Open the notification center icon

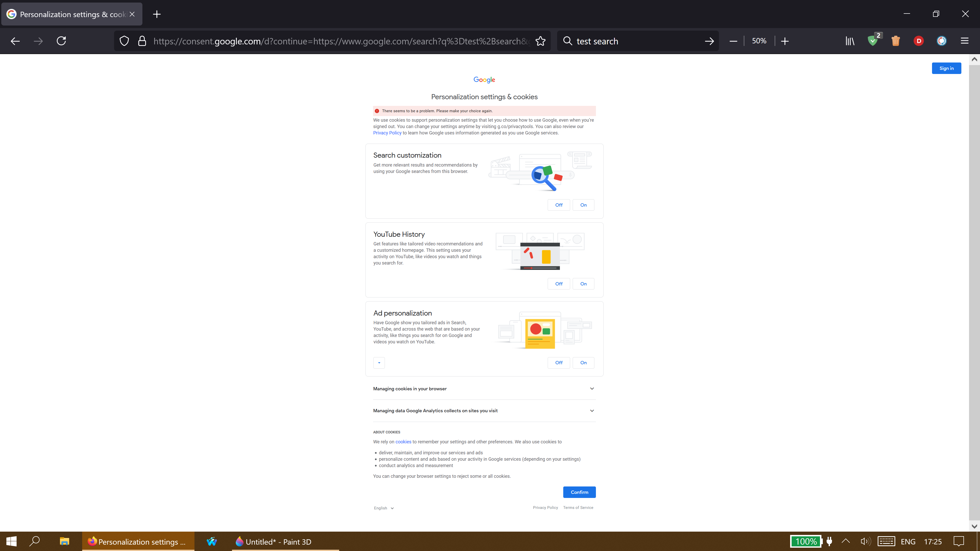959,542
